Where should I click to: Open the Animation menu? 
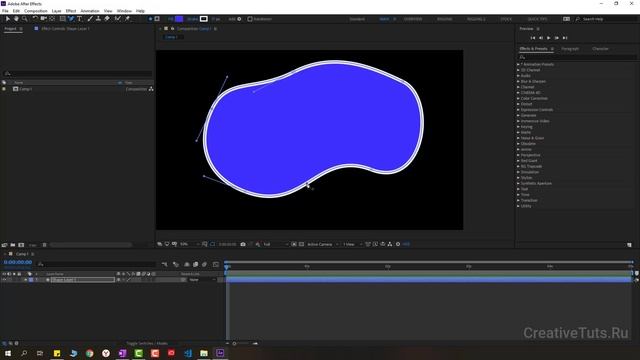[x=90, y=11]
